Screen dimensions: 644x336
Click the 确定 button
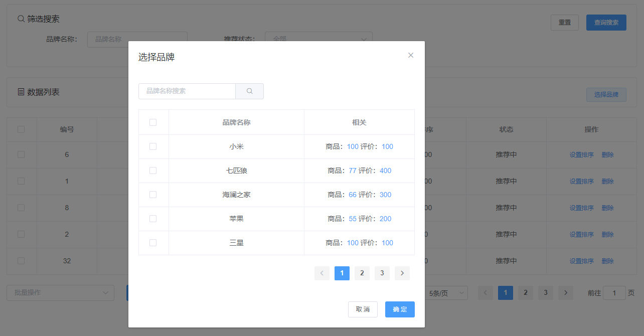tap(400, 309)
